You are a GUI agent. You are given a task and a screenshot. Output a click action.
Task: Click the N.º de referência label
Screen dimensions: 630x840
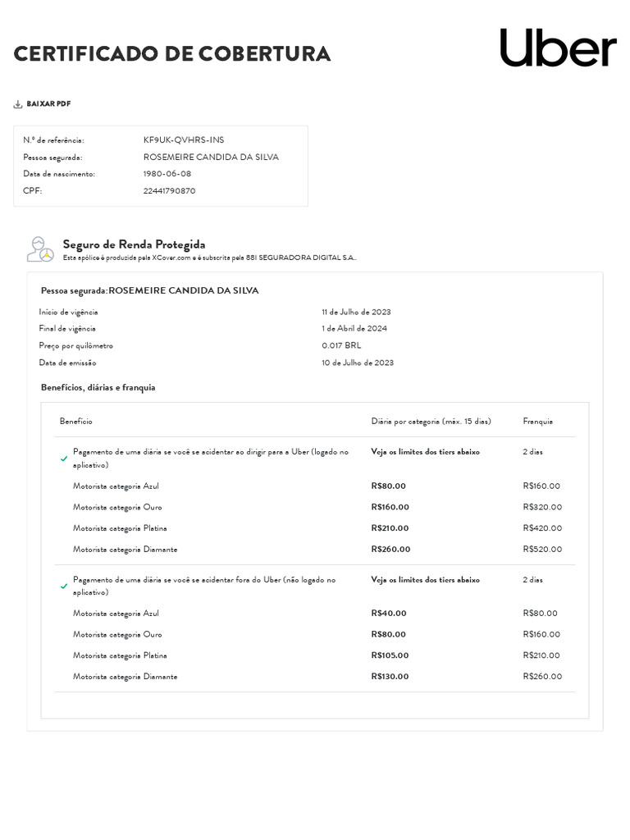click(53, 139)
